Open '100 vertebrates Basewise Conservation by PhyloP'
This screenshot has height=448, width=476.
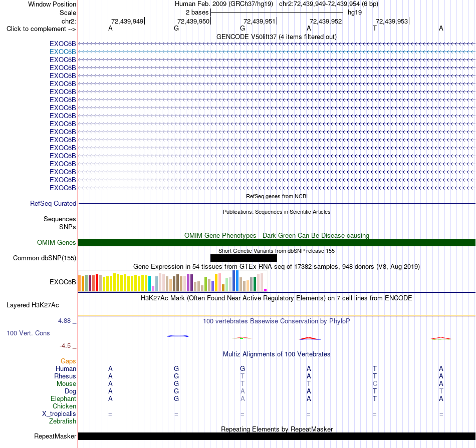click(276, 321)
